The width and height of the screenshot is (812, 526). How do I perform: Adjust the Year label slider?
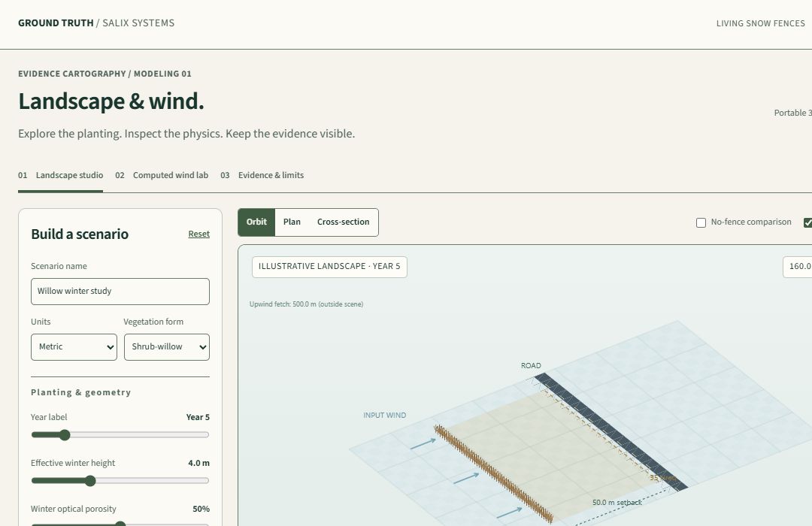click(120, 435)
